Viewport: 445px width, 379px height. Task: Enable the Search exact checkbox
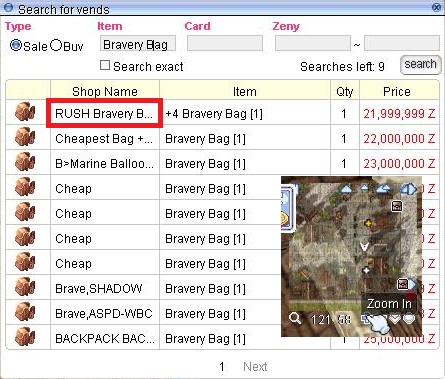[x=105, y=65]
